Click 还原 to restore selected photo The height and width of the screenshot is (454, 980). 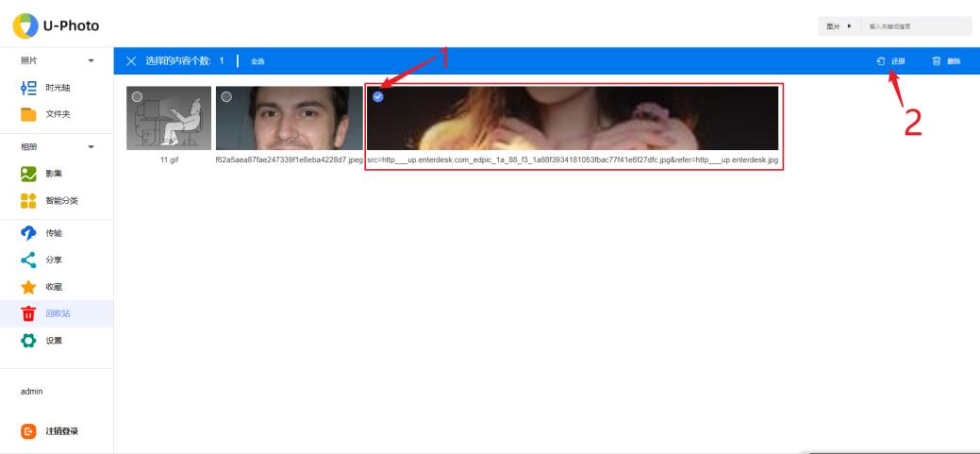click(891, 61)
